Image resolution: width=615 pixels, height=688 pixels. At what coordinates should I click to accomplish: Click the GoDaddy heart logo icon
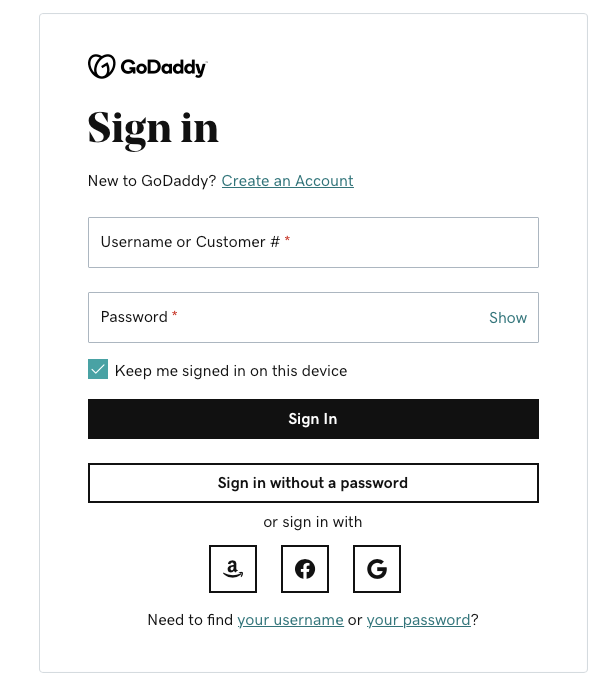[101, 66]
